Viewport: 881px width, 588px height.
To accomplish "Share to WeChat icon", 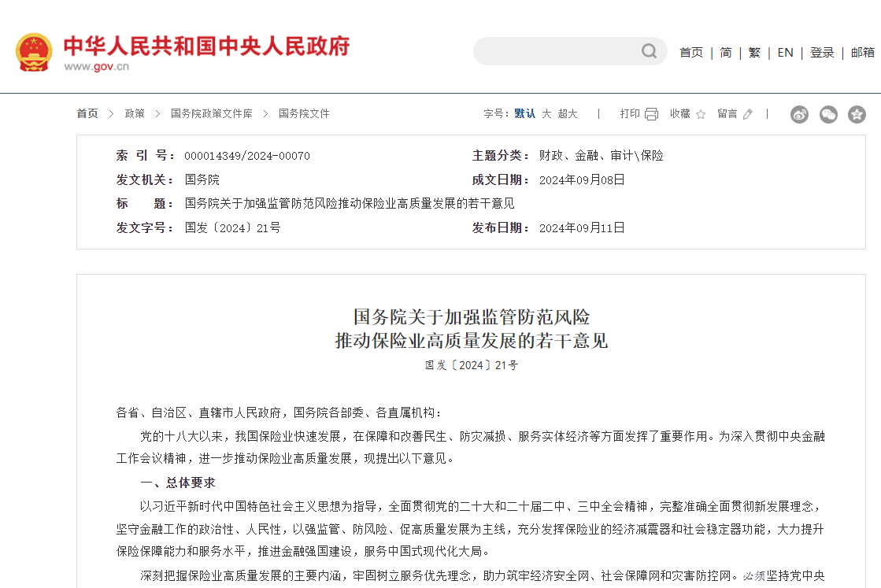I will (828, 115).
